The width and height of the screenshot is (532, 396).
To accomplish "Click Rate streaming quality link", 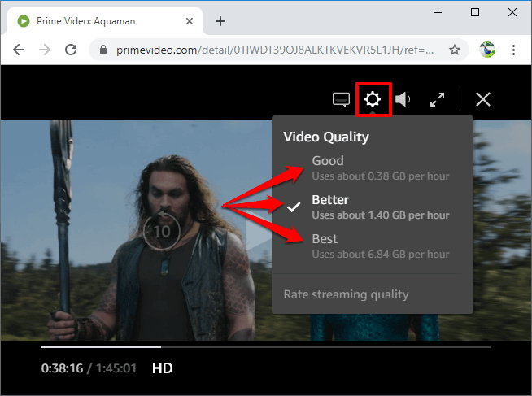I will coord(346,294).
